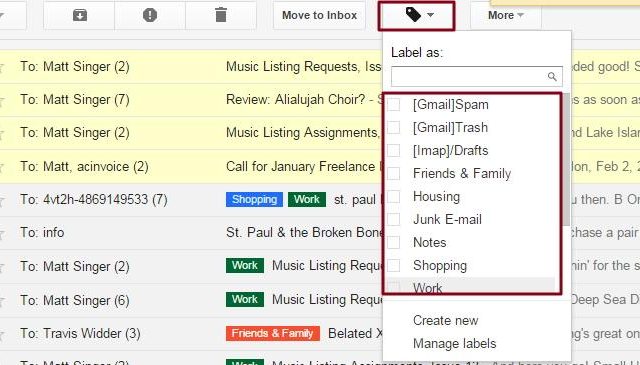Click recipient 'To: 4vt2h-4869149533 (7)'

94,199
